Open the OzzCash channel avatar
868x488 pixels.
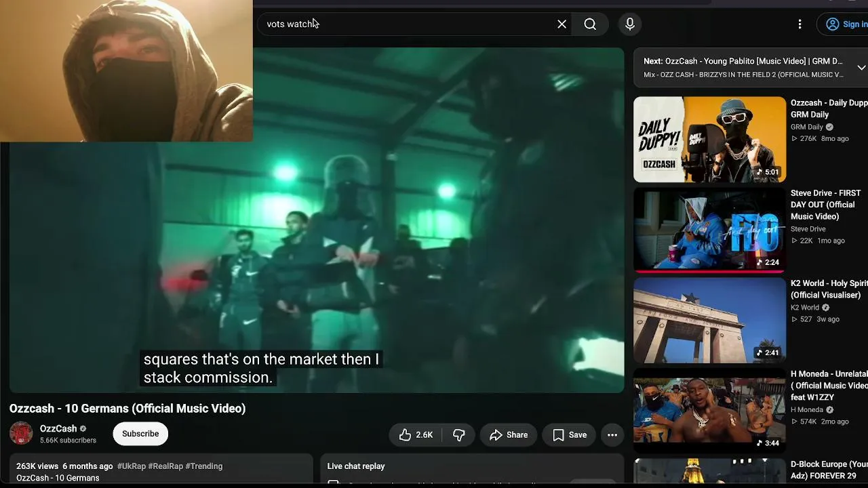click(x=21, y=434)
